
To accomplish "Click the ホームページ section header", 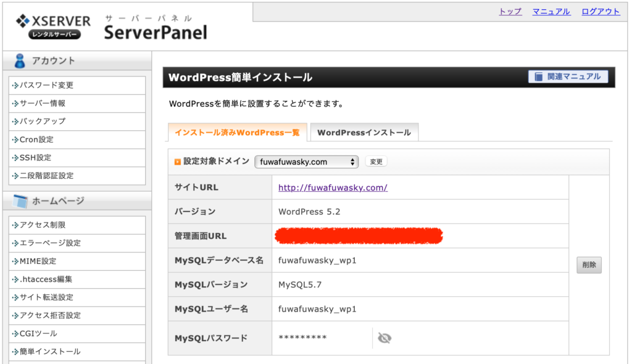I will pyautogui.click(x=77, y=201).
